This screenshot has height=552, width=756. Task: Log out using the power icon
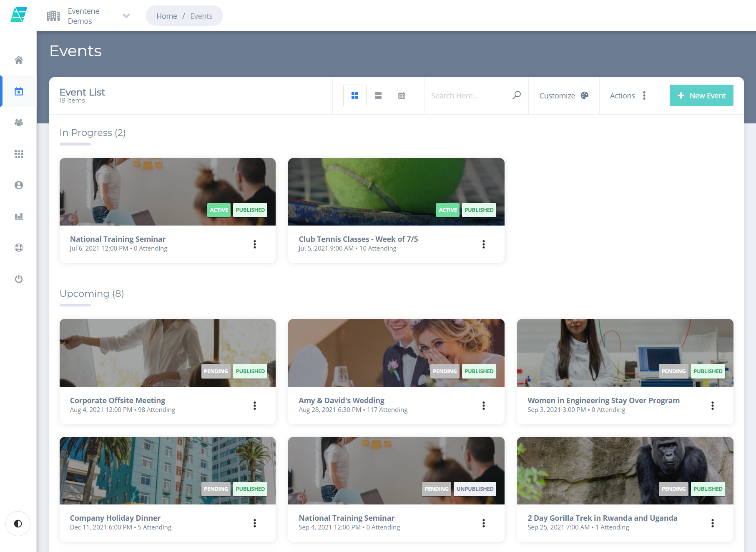click(18, 279)
